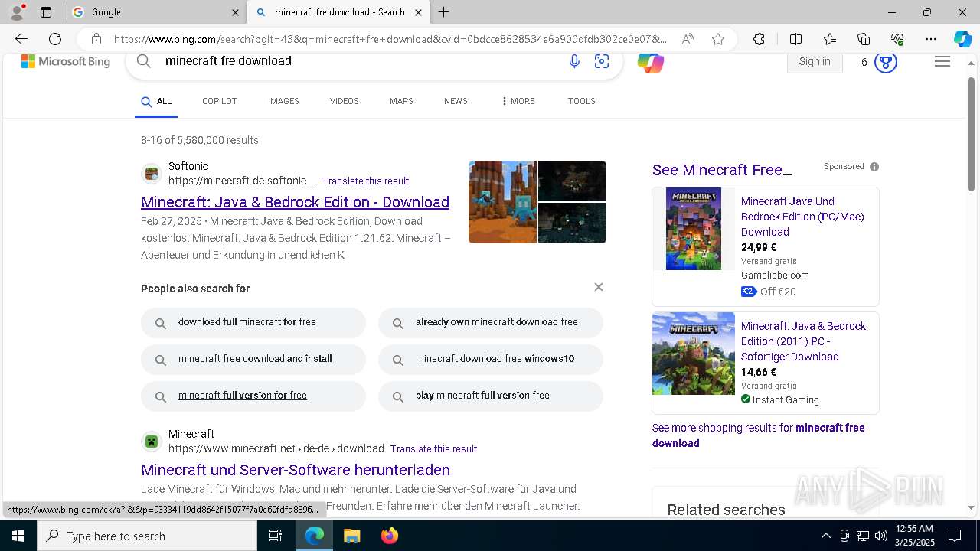The image size is (980, 551).
Task: Add this page to favorites star
Action: point(718,39)
